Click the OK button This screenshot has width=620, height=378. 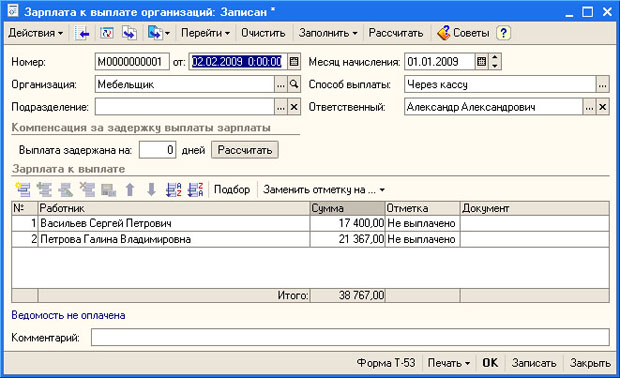pyautogui.click(x=490, y=363)
